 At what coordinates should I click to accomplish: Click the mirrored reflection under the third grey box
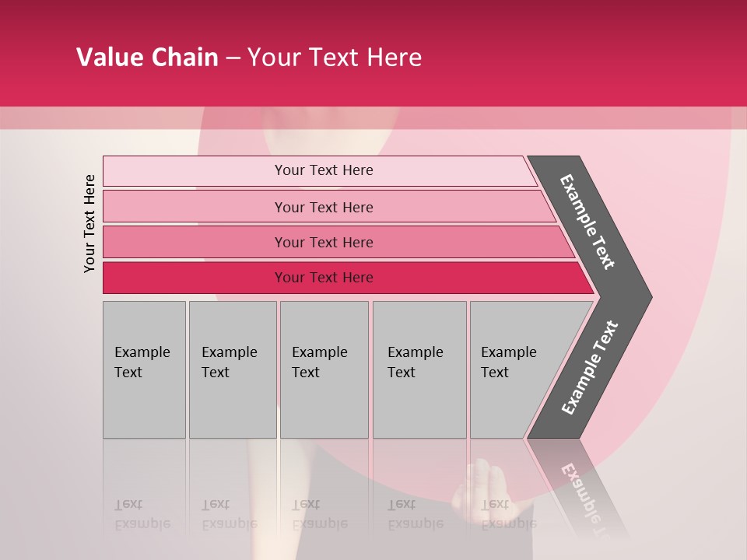(x=322, y=498)
